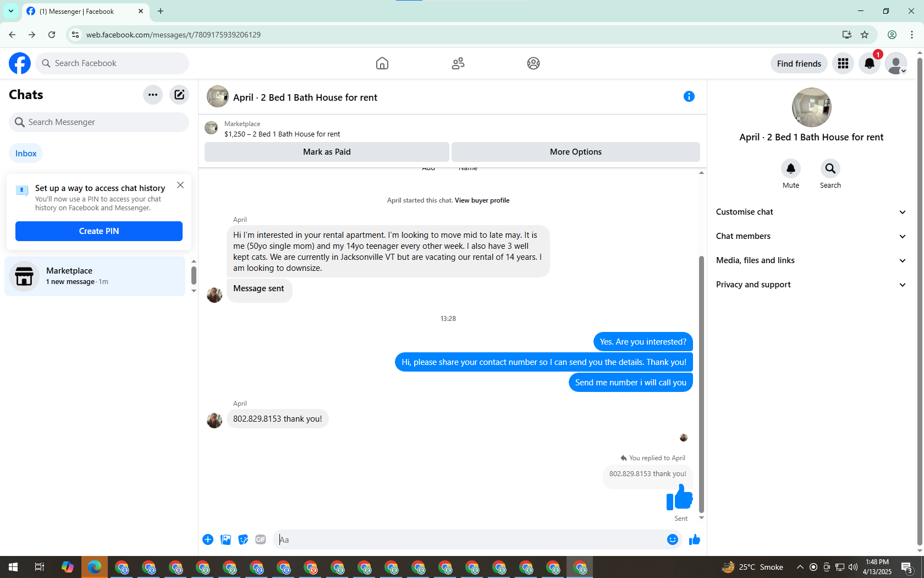Click 'Yes. Are you interested?' message bubble
924x578 pixels.
click(643, 342)
